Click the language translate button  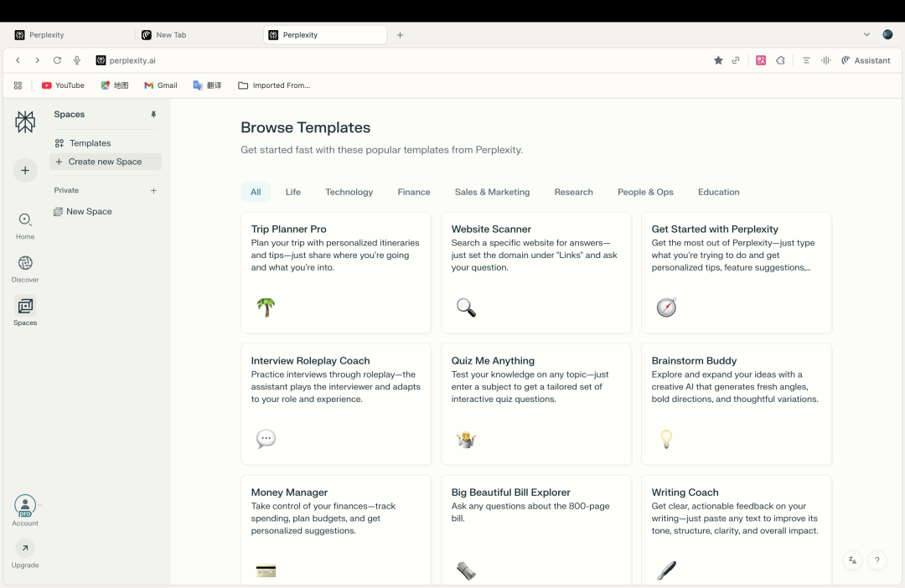pyautogui.click(x=852, y=560)
